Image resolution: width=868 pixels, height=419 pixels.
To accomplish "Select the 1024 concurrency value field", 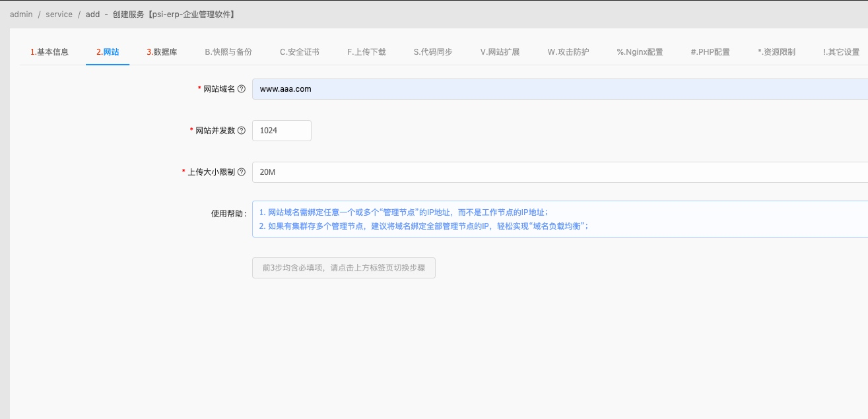I will point(282,130).
